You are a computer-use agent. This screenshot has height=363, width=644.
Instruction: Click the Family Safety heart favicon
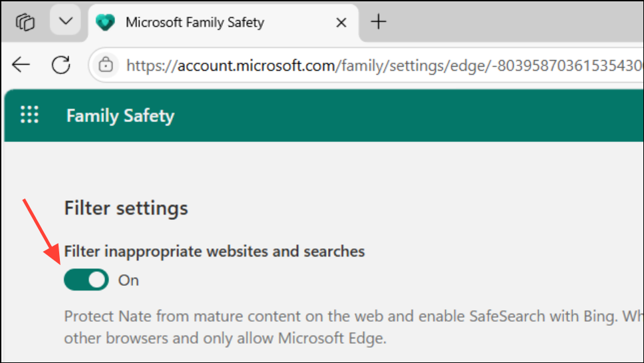[105, 23]
